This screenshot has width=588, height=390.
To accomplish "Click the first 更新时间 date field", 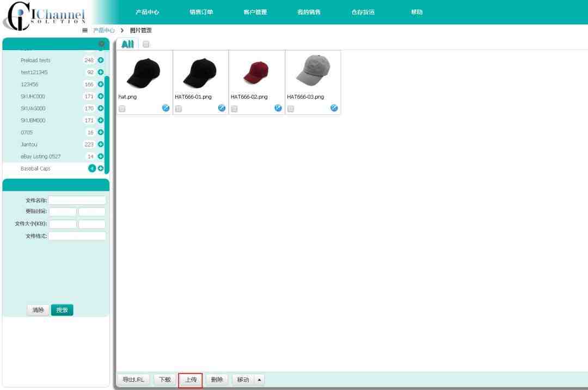I will 63,211.
